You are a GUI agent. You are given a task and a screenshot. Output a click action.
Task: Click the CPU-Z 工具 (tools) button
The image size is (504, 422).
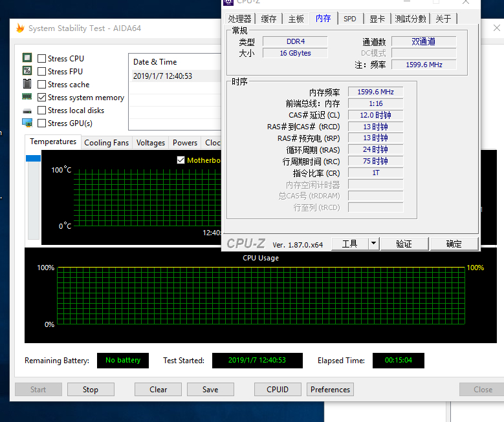click(350, 244)
